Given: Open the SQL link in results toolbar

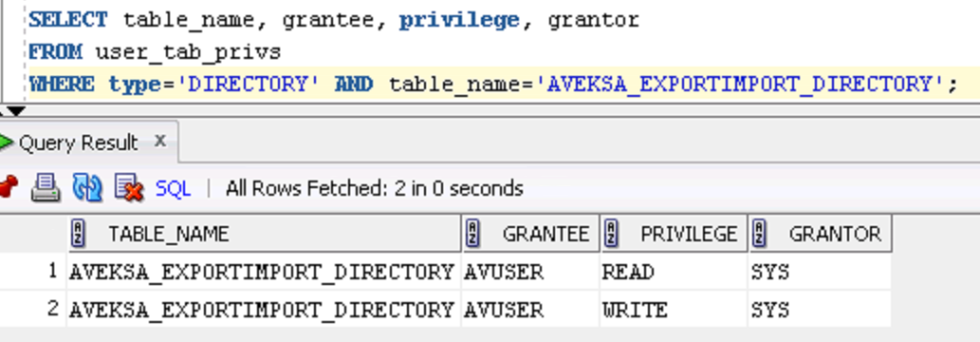Looking at the screenshot, I should point(173,188).
